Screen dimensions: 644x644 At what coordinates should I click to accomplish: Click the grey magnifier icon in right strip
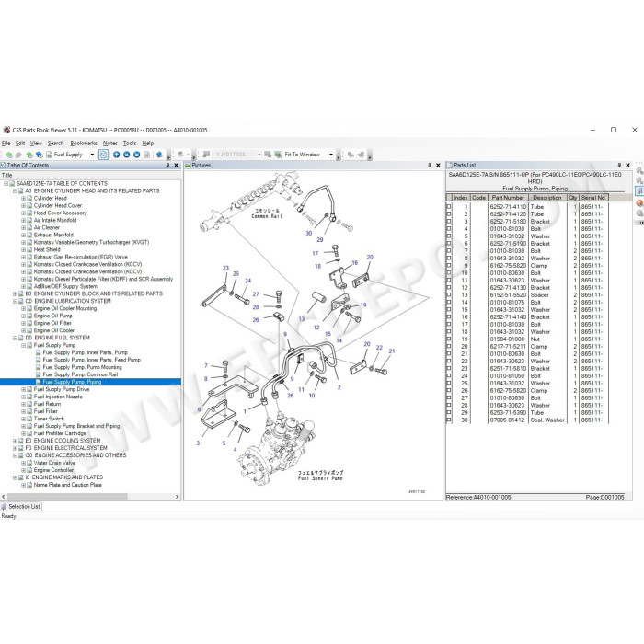point(639,213)
